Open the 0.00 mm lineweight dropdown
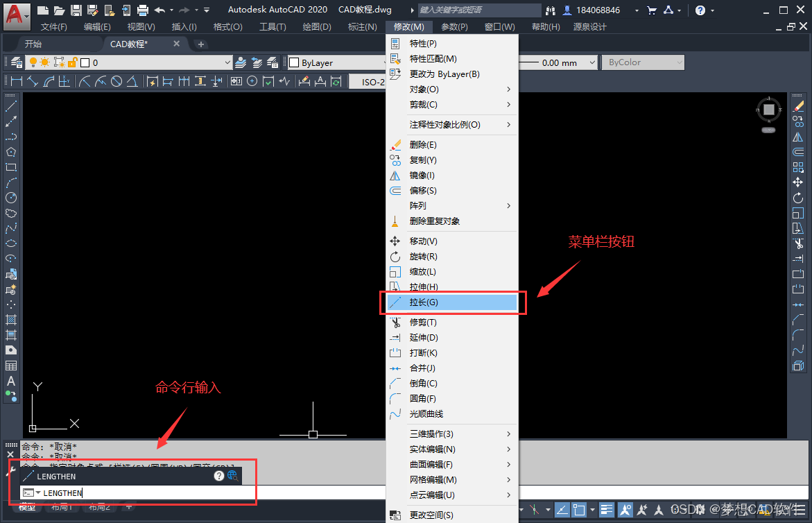Viewport: 812px width, 523px height. click(592, 62)
